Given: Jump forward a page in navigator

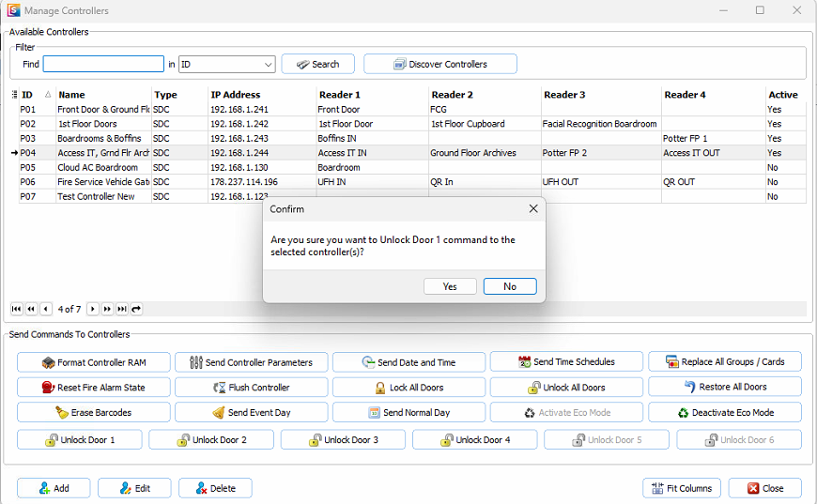Looking at the screenshot, I should tap(107, 309).
